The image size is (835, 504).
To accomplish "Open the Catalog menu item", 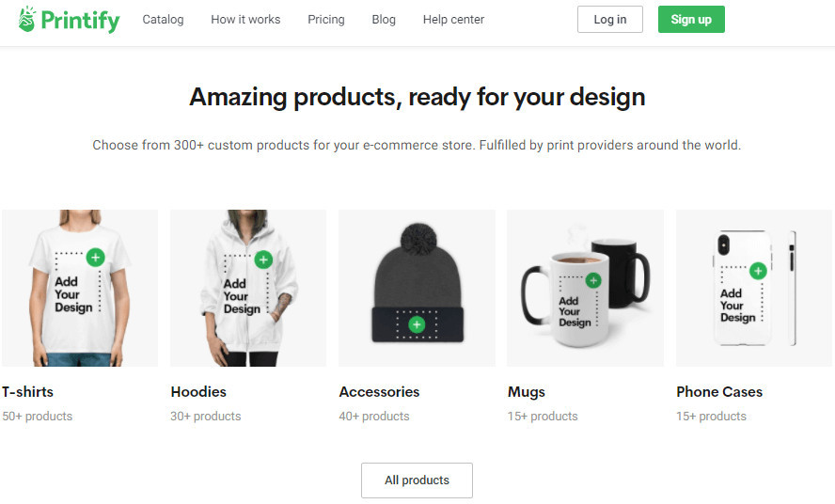I will 163,20.
